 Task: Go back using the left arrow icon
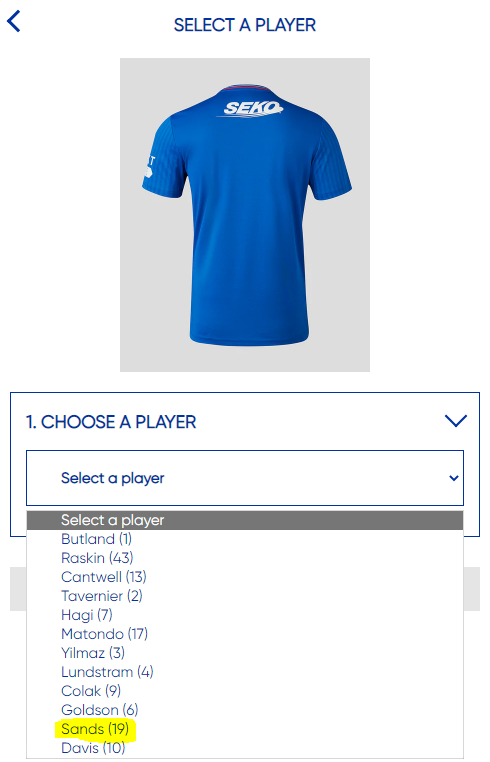(14, 22)
